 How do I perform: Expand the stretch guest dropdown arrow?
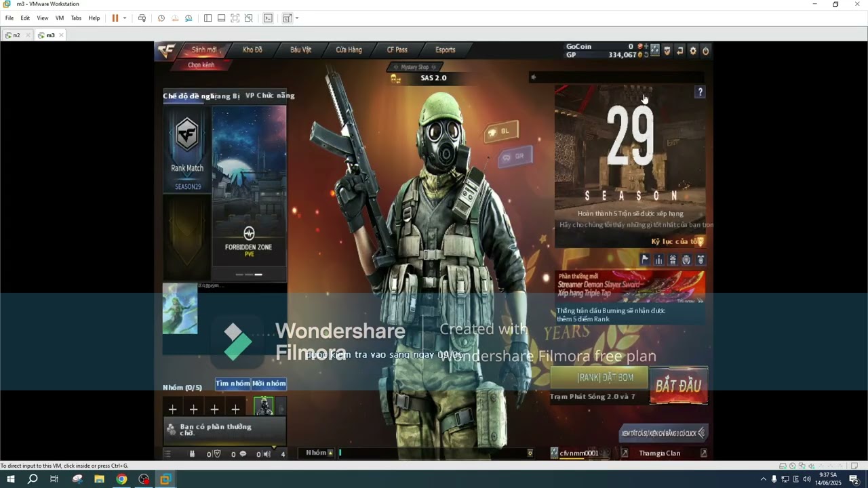click(297, 18)
